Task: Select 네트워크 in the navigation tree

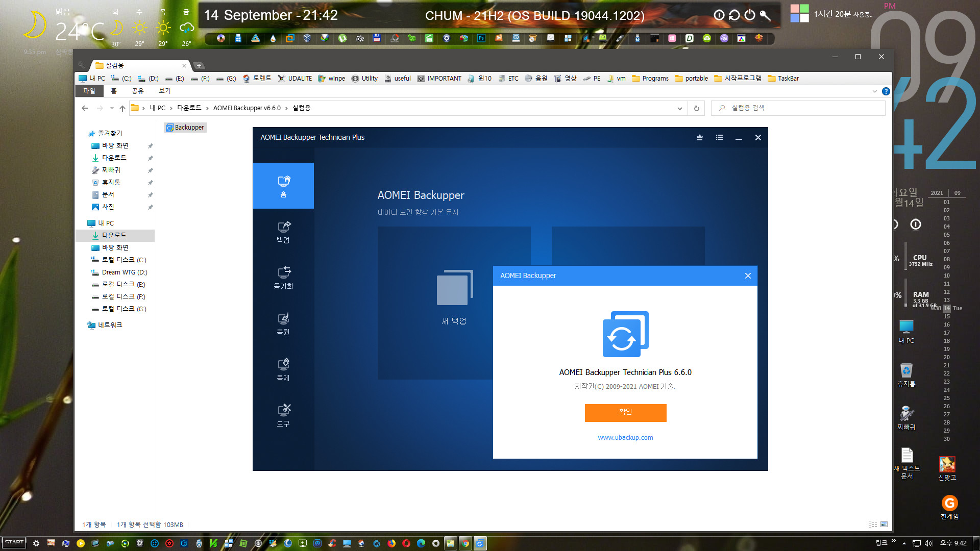Action: tap(105, 325)
